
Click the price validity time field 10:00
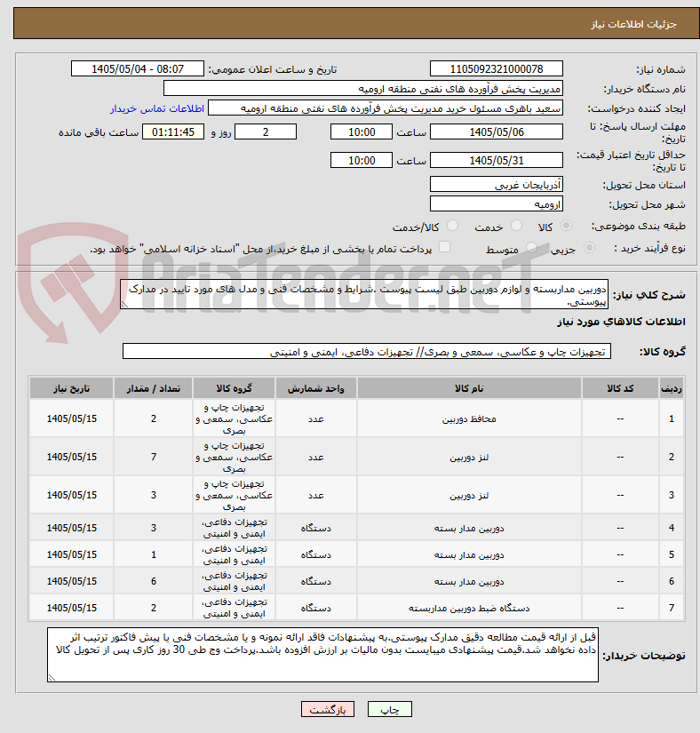click(x=362, y=160)
